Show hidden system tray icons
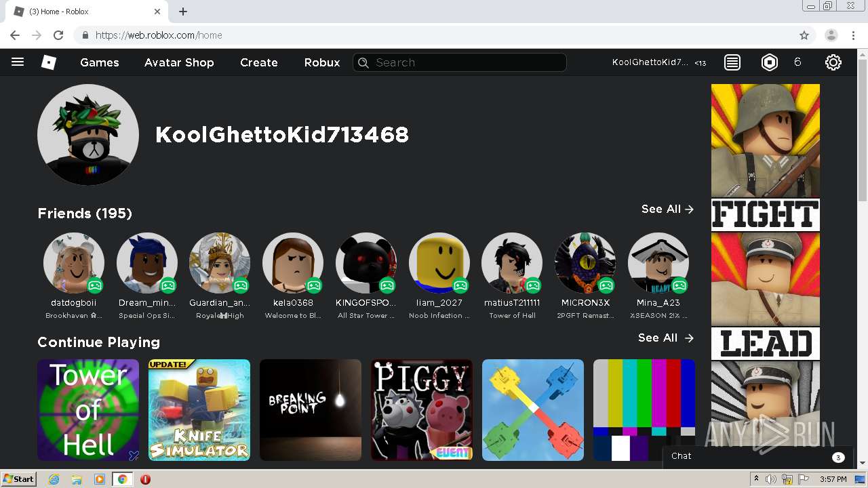The image size is (868, 488). (757, 479)
